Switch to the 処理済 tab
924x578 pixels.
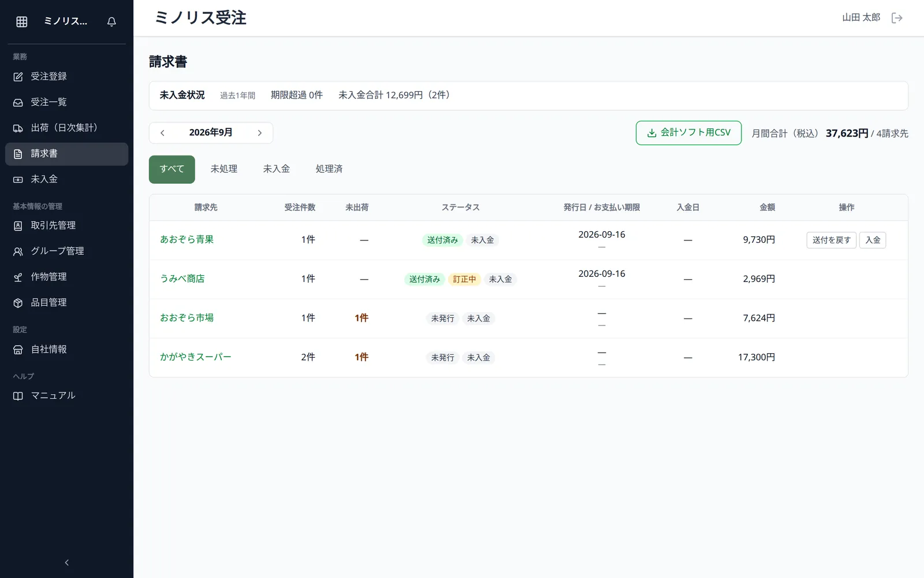tap(329, 169)
